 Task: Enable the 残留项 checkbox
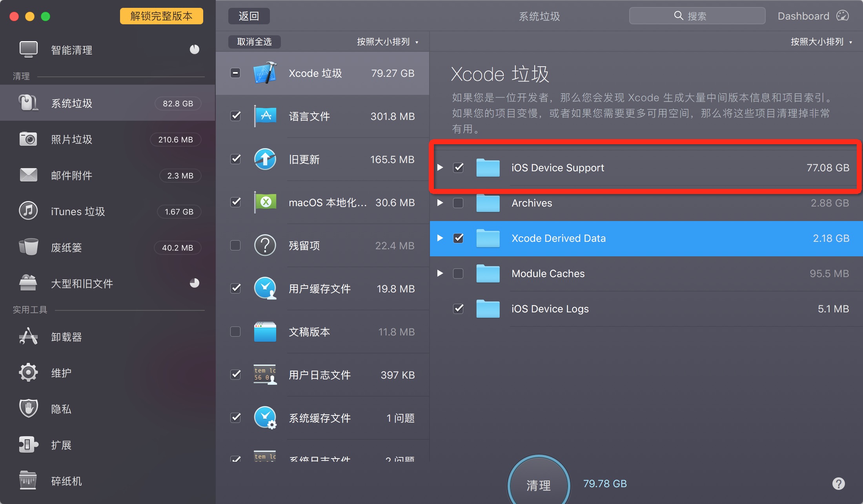[235, 246]
